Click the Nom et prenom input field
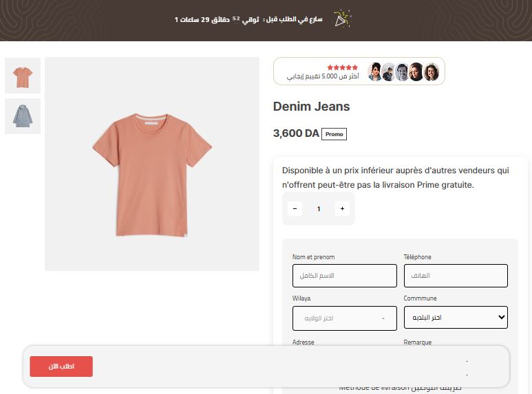Image resolution: width=532 pixels, height=394 pixels. 345,276
